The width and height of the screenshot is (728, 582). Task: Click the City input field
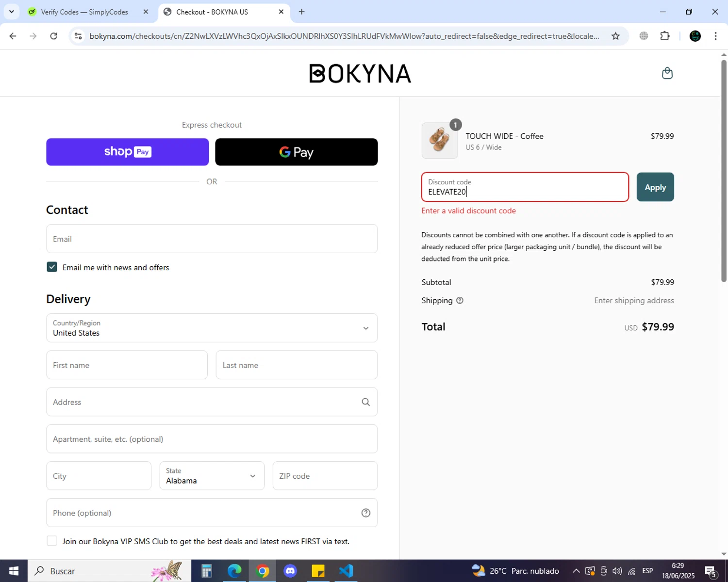click(99, 476)
